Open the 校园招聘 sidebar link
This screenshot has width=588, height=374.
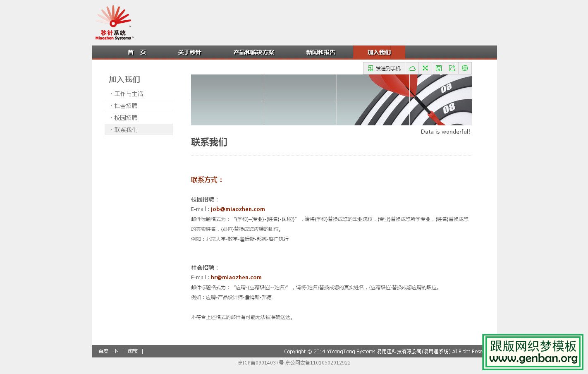[126, 117]
